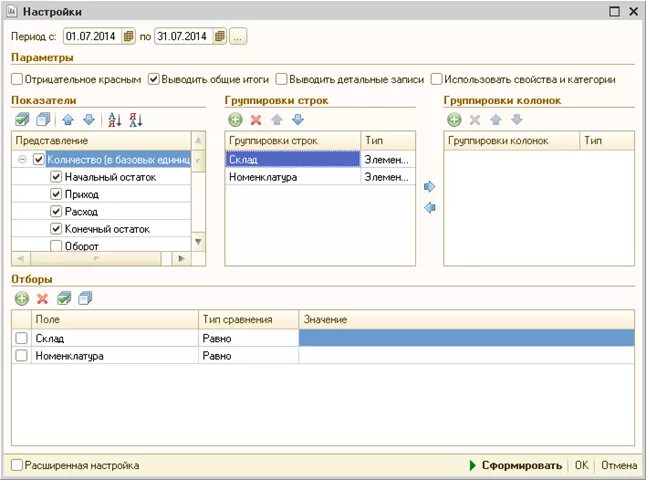
Task: Open calendar picker for start date 01.07.2014
Action: point(128,36)
